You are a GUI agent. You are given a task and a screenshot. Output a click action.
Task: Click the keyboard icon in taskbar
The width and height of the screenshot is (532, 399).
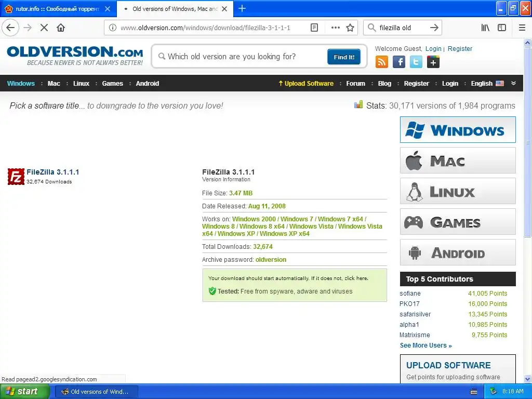[474, 392]
